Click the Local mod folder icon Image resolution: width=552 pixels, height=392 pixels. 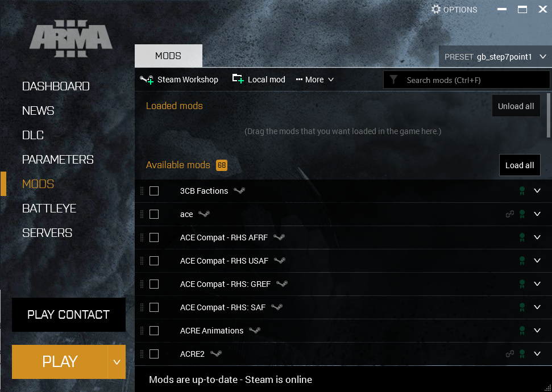coord(238,79)
